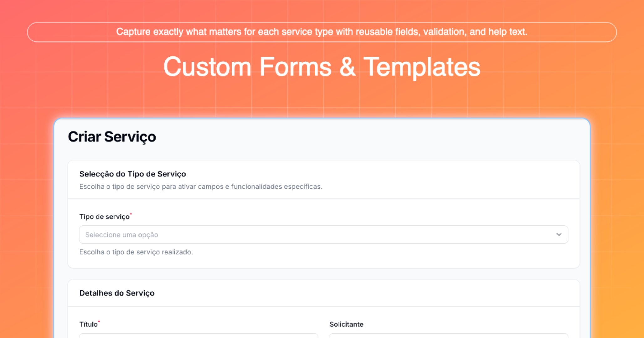Click the Solicitante field label
The height and width of the screenshot is (338, 644).
(x=346, y=324)
